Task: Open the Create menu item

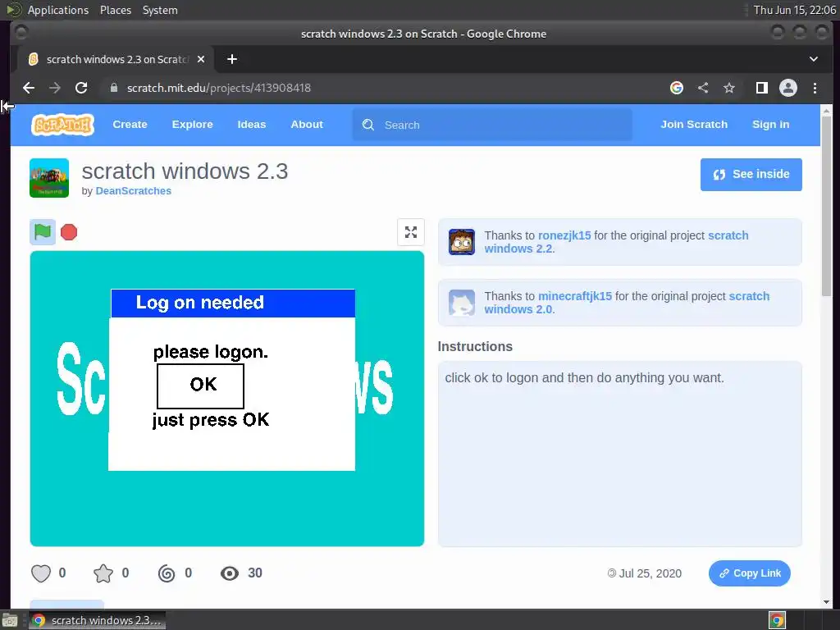Action: click(x=130, y=125)
